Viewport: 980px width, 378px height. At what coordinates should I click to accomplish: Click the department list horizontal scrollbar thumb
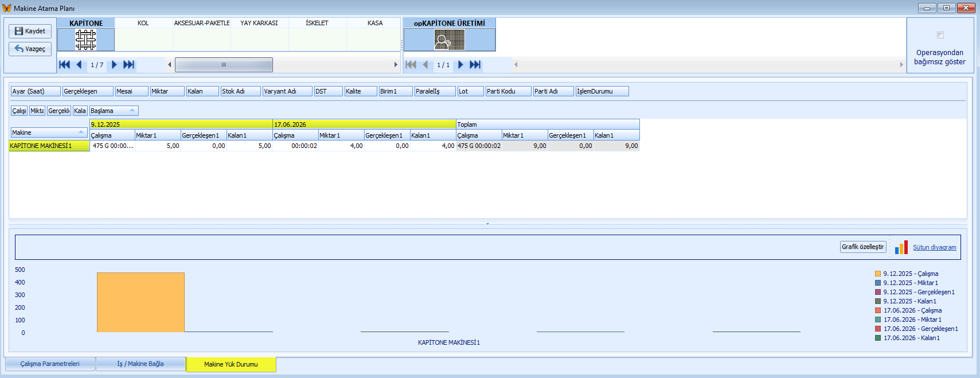pyautogui.click(x=224, y=65)
